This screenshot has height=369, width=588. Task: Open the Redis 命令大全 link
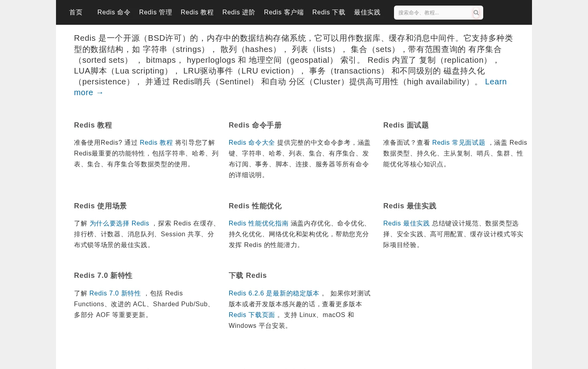(252, 143)
